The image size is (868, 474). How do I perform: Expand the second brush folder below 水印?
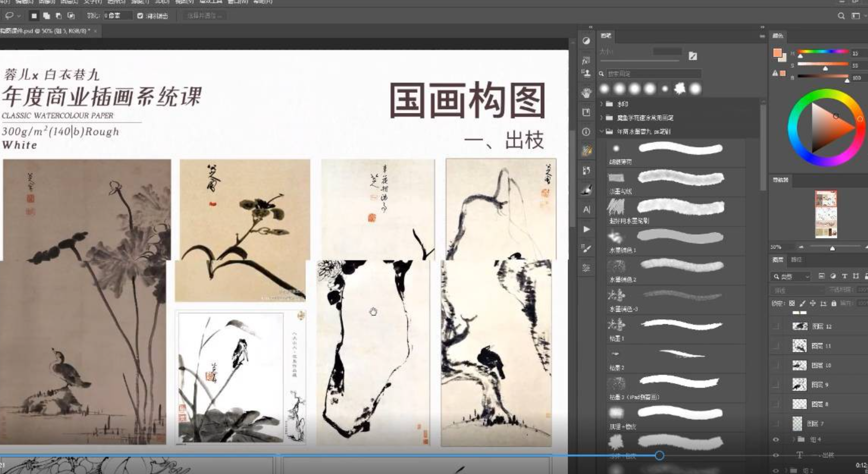click(601, 117)
